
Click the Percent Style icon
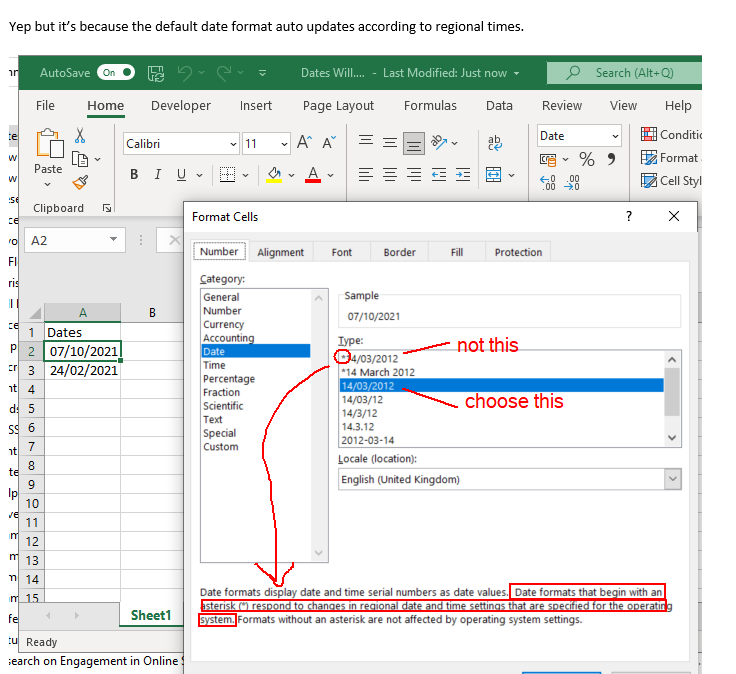tap(587, 160)
